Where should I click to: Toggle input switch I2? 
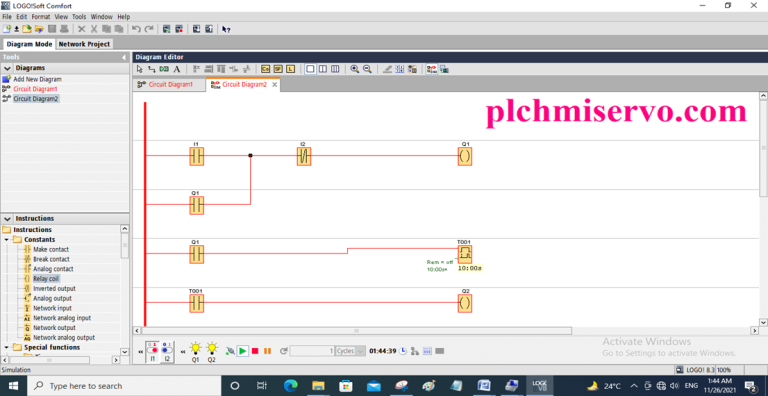pos(167,350)
